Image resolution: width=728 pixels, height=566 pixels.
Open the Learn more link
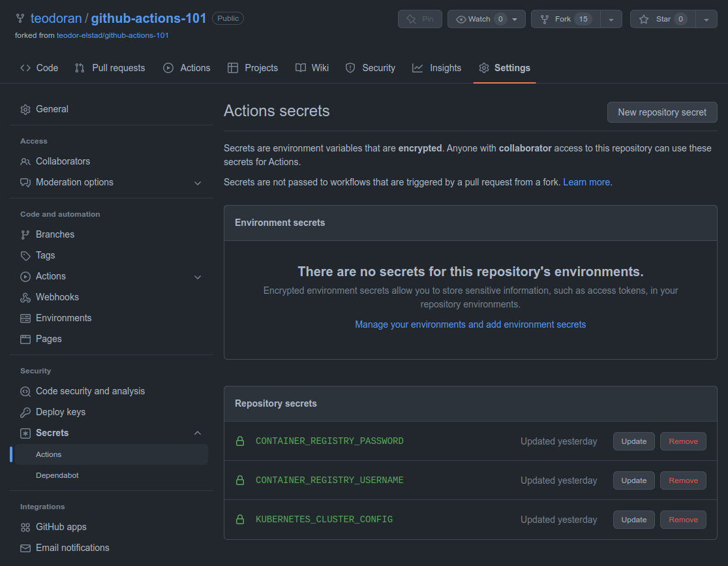586,182
